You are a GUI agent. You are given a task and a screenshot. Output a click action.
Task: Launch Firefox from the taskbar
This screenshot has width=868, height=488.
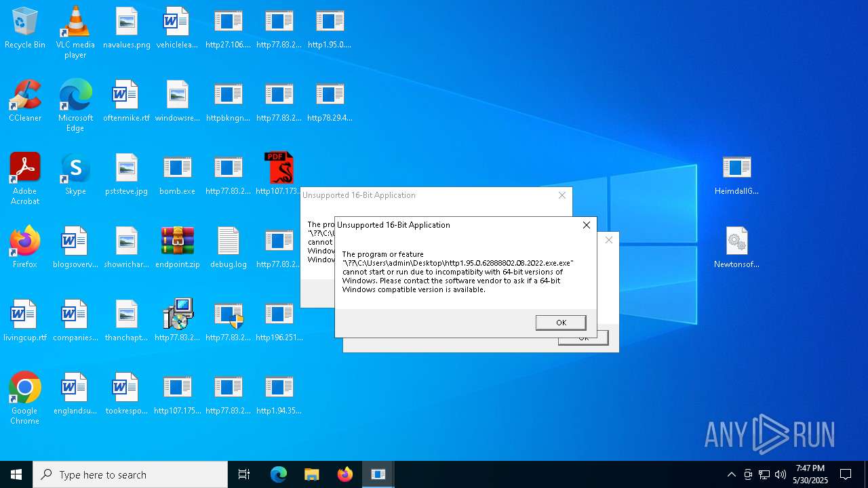tap(345, 474)
